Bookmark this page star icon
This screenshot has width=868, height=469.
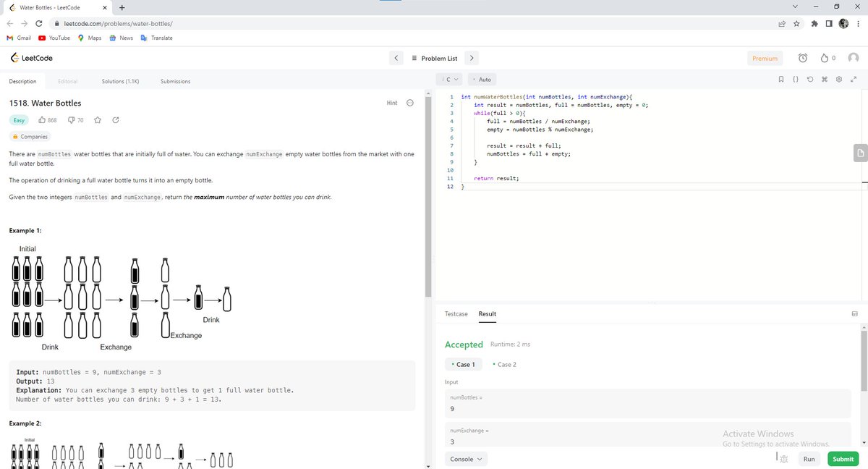click(796, 23)
